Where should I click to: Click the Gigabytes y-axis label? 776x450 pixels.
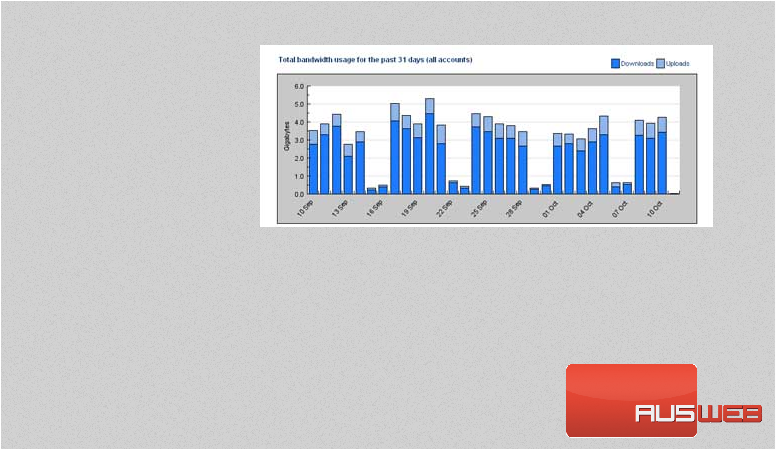286,140
